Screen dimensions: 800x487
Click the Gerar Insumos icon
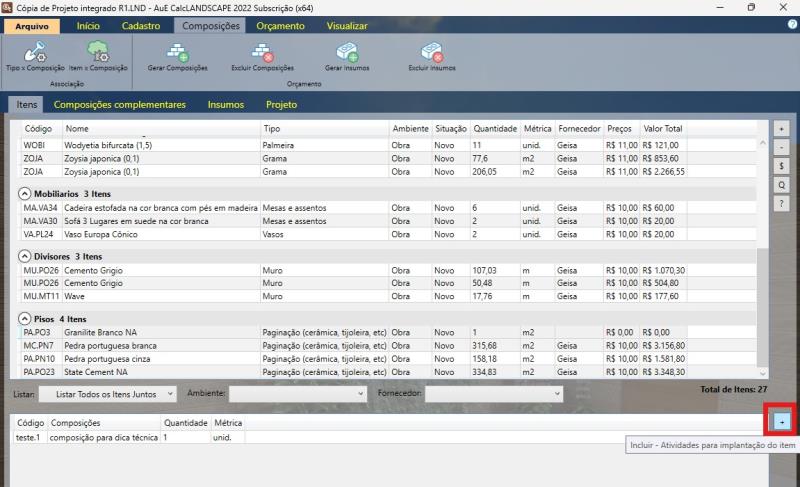coord(347,52)
